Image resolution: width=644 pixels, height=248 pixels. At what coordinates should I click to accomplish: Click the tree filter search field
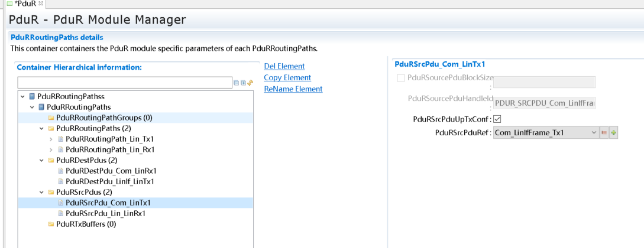[124, 83]
